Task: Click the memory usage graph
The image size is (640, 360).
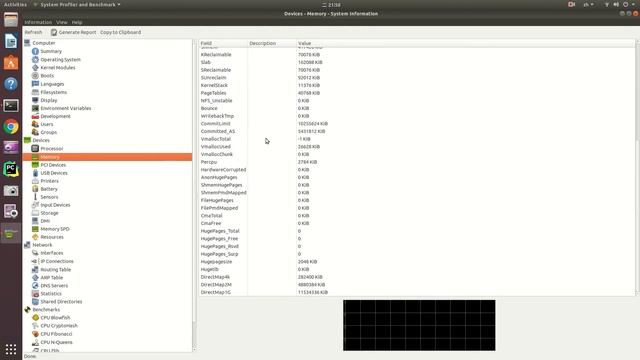Action: (x=419, y=325)
